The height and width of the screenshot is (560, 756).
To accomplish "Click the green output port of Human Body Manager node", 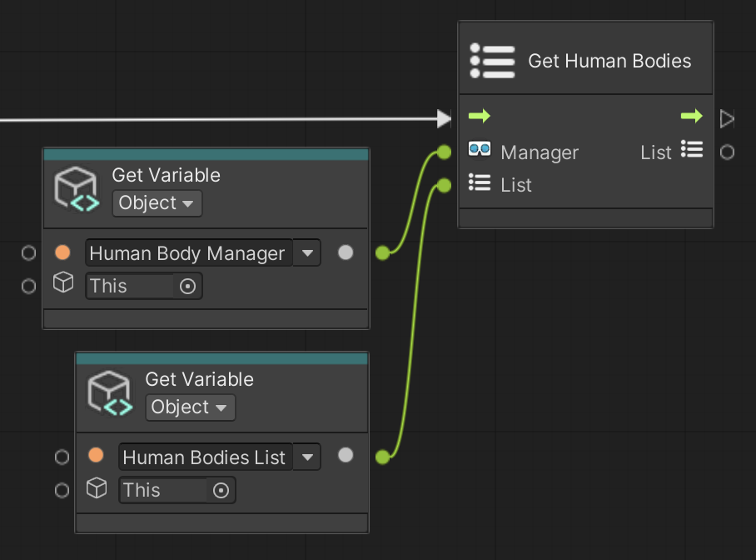I will [x=382, y=252].
